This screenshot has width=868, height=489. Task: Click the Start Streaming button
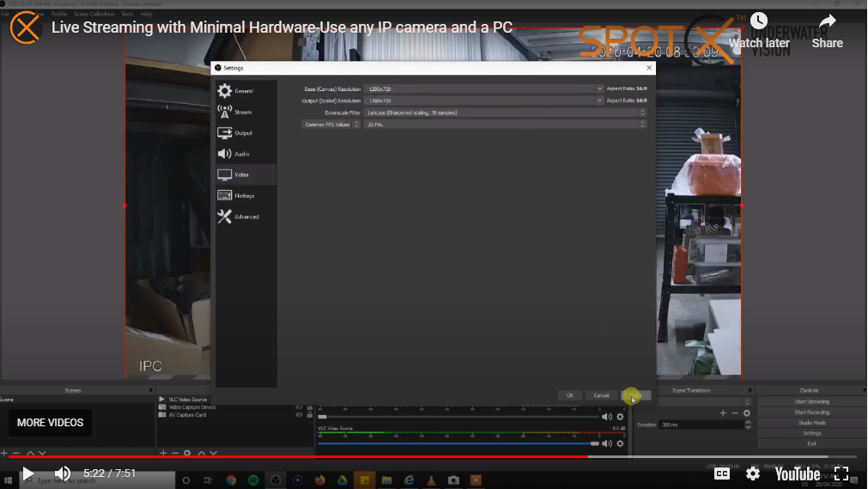tap(811, 402)
